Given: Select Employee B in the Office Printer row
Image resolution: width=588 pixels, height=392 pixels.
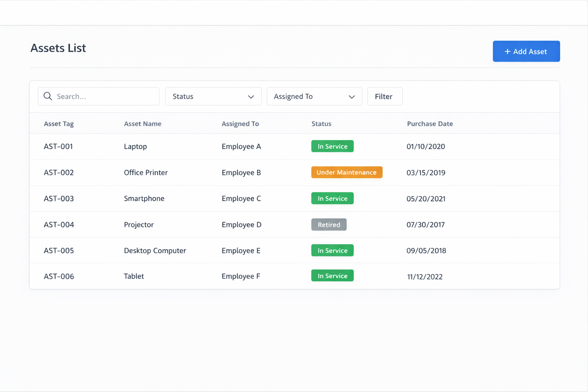Looking at the screenshot, I should pos(241,172).
